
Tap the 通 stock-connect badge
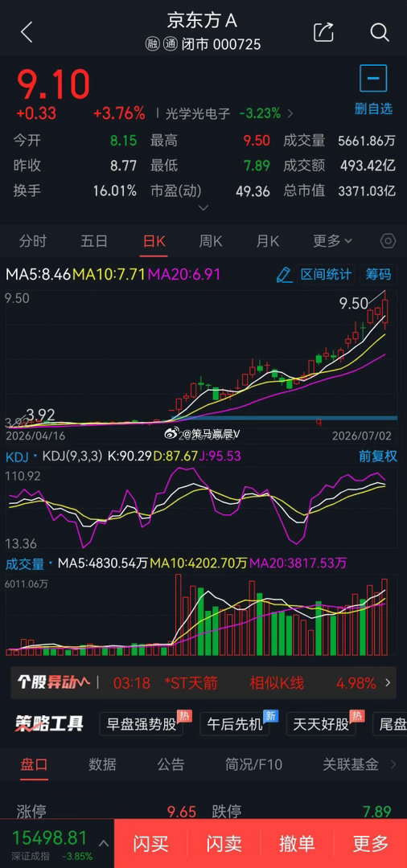(170, 44)
